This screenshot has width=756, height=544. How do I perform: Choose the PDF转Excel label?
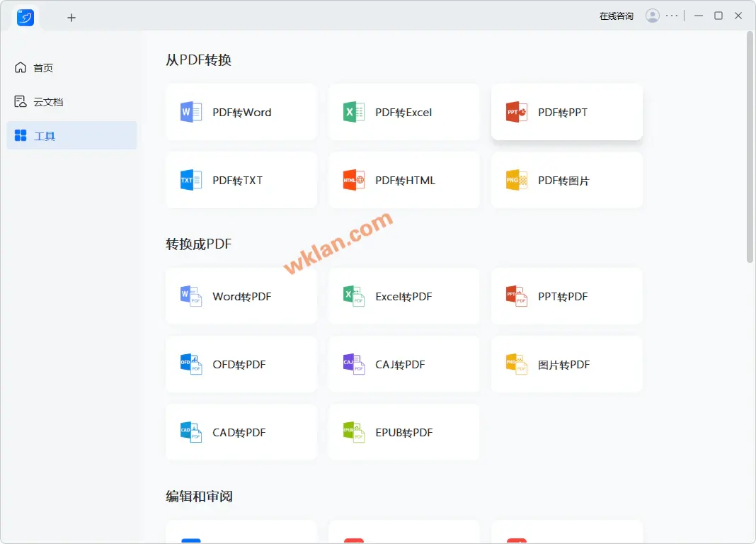[x=403, y=113]
